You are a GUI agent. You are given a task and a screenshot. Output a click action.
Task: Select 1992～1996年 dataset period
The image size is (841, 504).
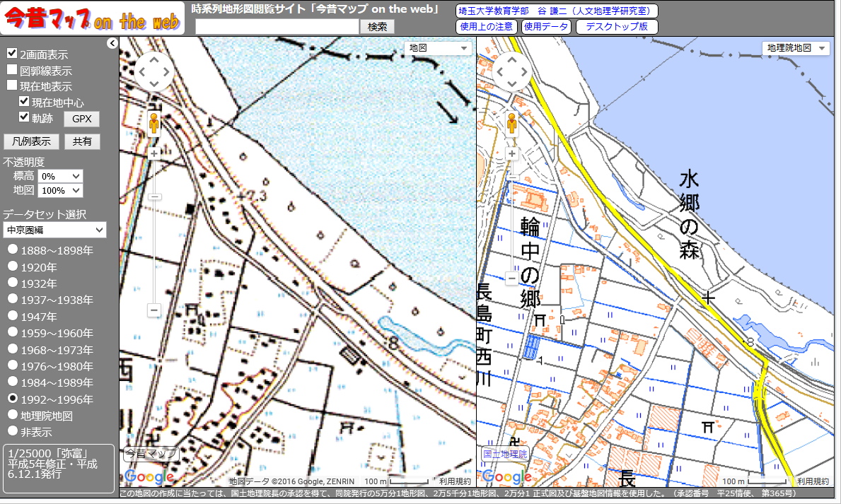(12, 399)
